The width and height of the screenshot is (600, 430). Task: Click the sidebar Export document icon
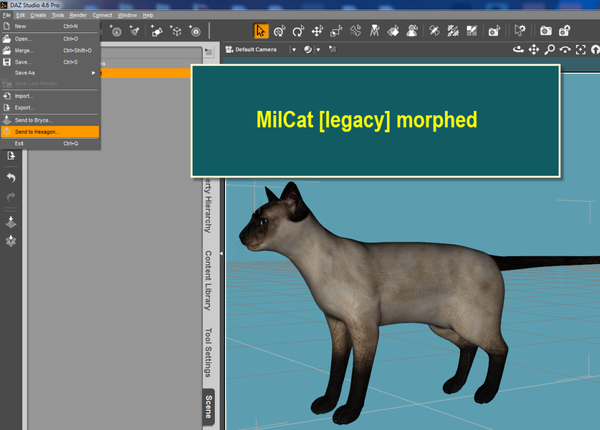pos(11,156)
